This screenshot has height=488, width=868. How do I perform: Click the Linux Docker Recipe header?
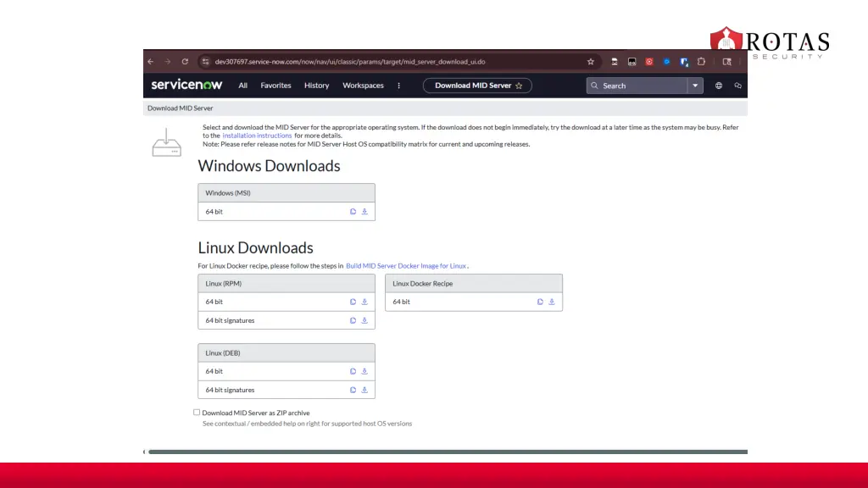click(x=474, y=283)
